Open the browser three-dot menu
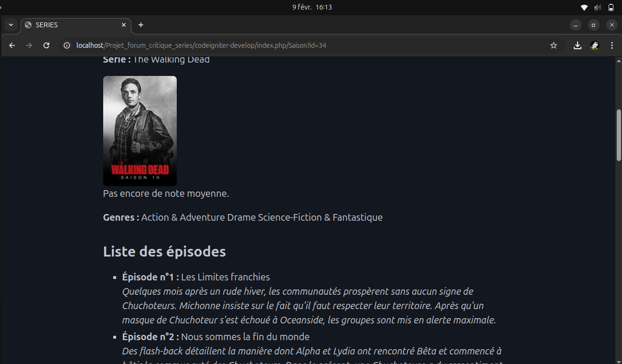Screen dimensions: 622x364 612,45
